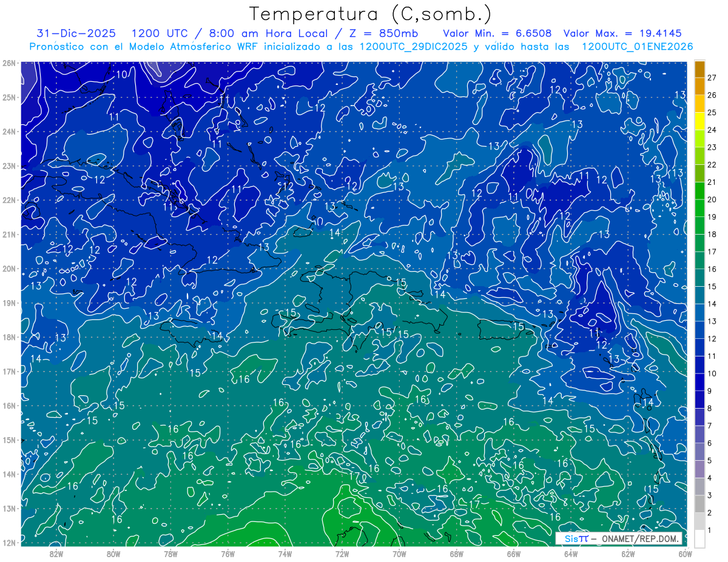Click the "16N" latitude axis label

click(9, 406)
